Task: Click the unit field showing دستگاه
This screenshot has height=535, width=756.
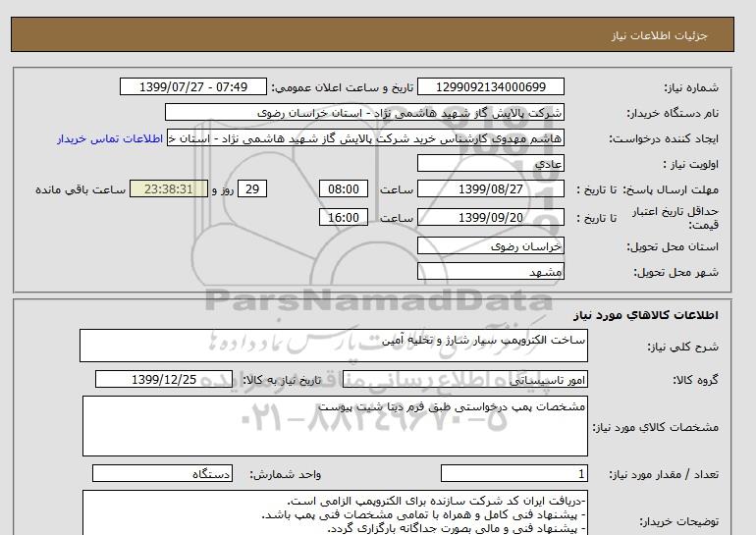Action: [162, 473]
